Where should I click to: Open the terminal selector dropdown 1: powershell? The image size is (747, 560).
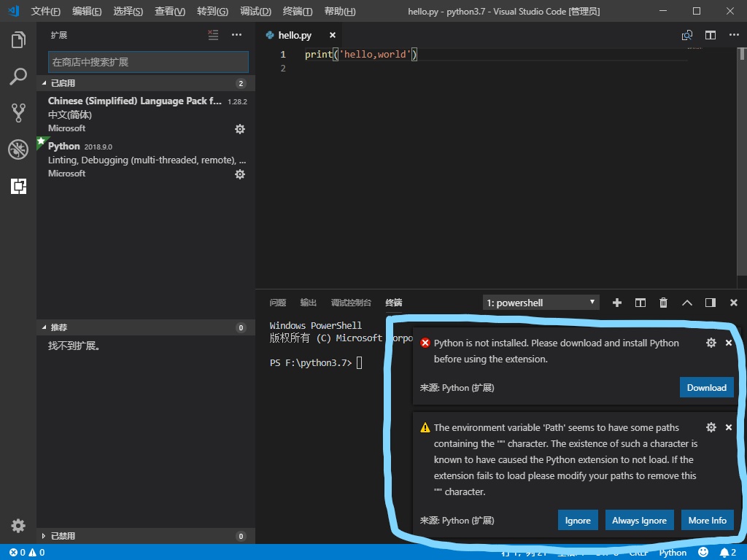541,303
